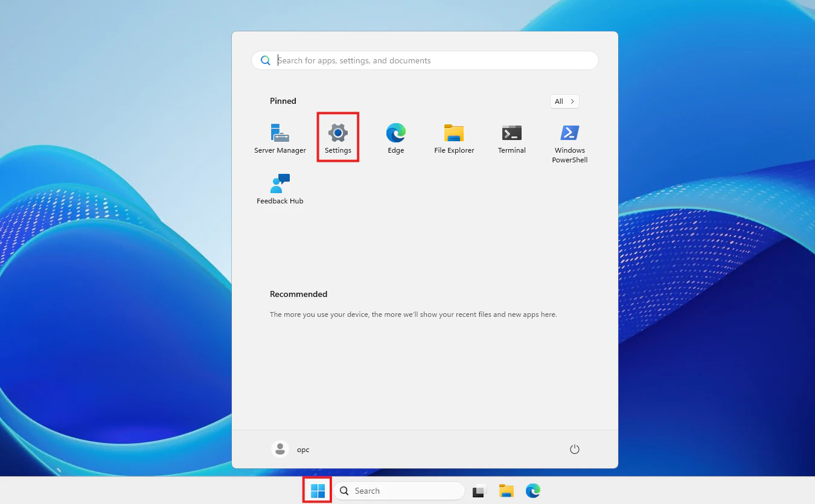Click the Pinned section heading
815x504 pixels.
coord(283,101)
